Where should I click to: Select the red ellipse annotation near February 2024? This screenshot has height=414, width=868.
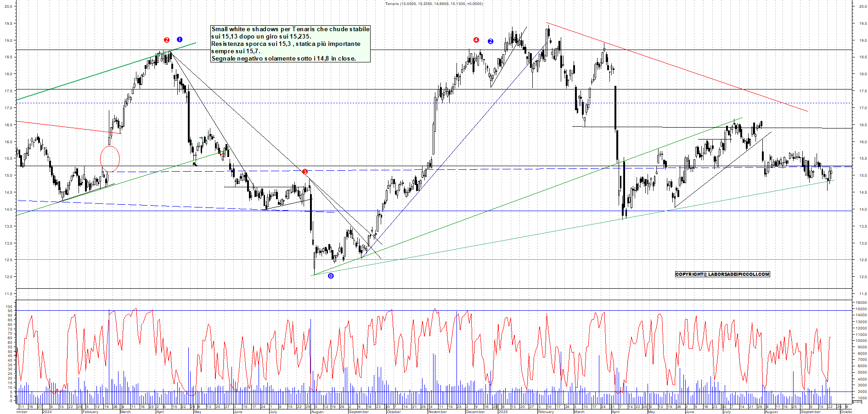(110, 159)
